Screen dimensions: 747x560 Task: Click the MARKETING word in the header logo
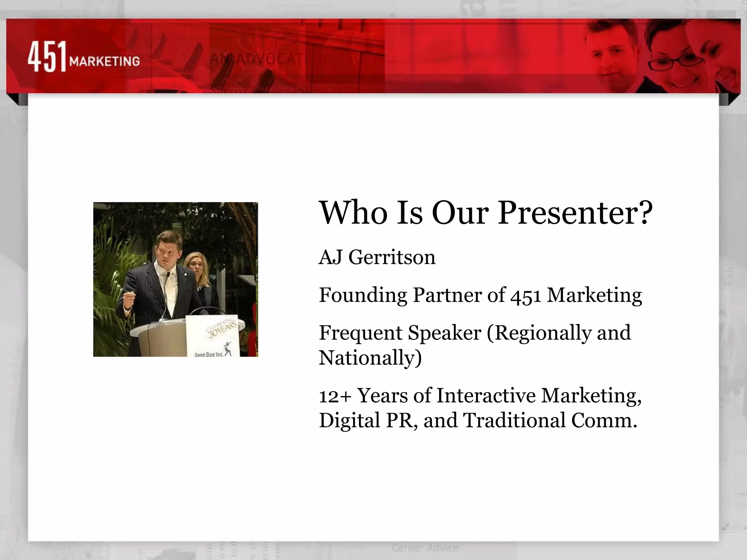105,61
